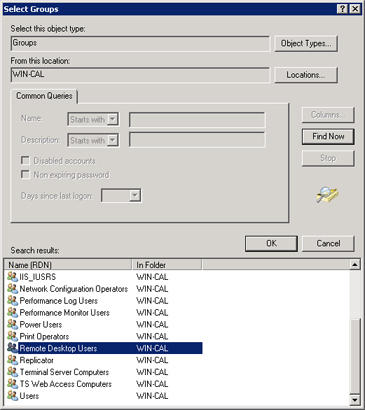365x410 pixels.
Task: Click the Replicator group icon
Action: pos(12,360)
